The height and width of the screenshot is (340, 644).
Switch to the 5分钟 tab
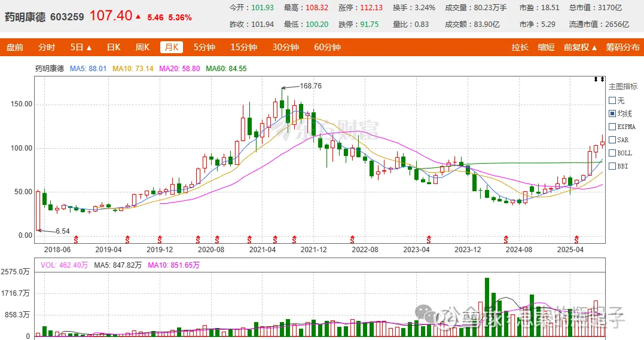tap(205, 47)
